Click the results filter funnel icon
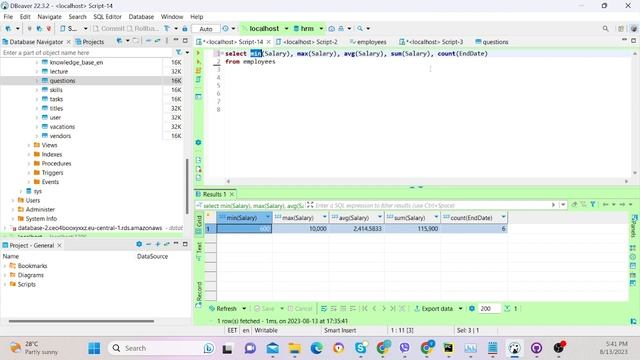The height and width of the screenshot is (360, 640). [593, 204]
